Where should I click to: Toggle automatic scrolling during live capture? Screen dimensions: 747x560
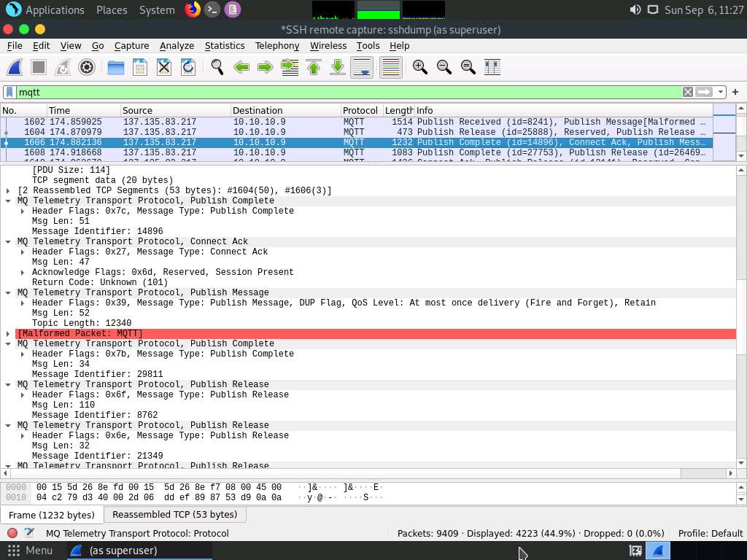(x=361, y=67)
